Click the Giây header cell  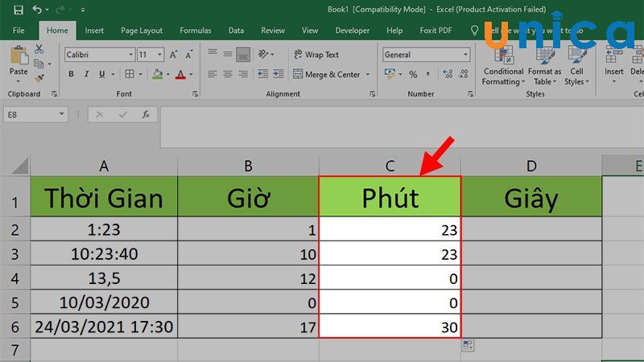[531, 197]
